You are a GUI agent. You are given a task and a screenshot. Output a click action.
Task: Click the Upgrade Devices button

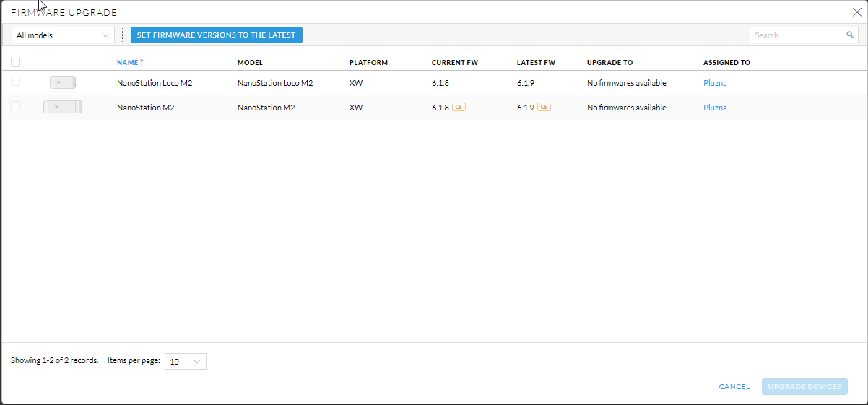click(x=804, y=387)
